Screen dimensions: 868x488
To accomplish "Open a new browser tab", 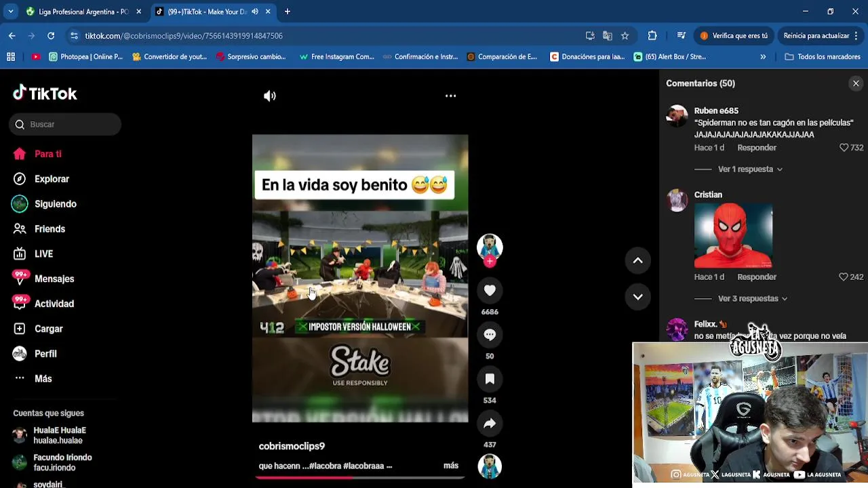I will (288, 12).
